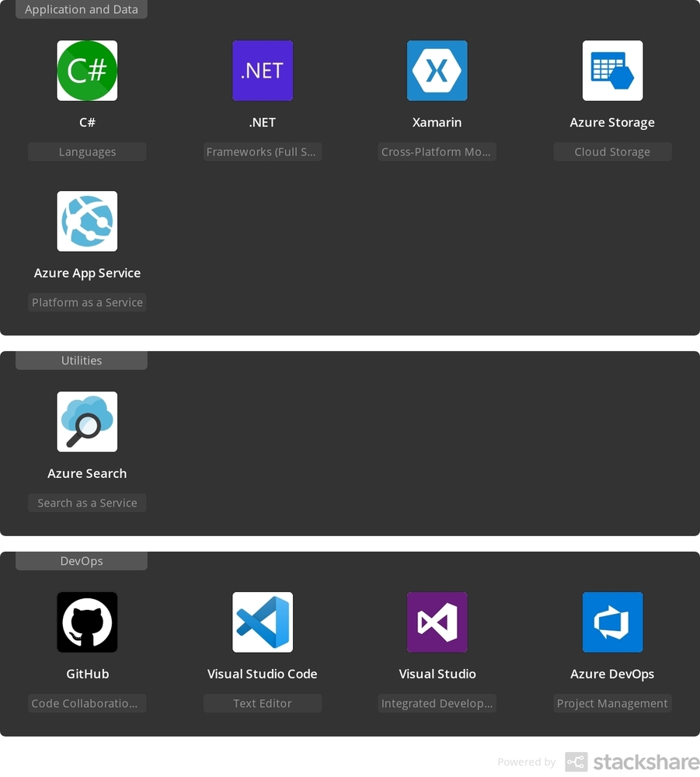Click the Project Management tag
The width and height of the screenshot is (700, 777).
(612, 703)
